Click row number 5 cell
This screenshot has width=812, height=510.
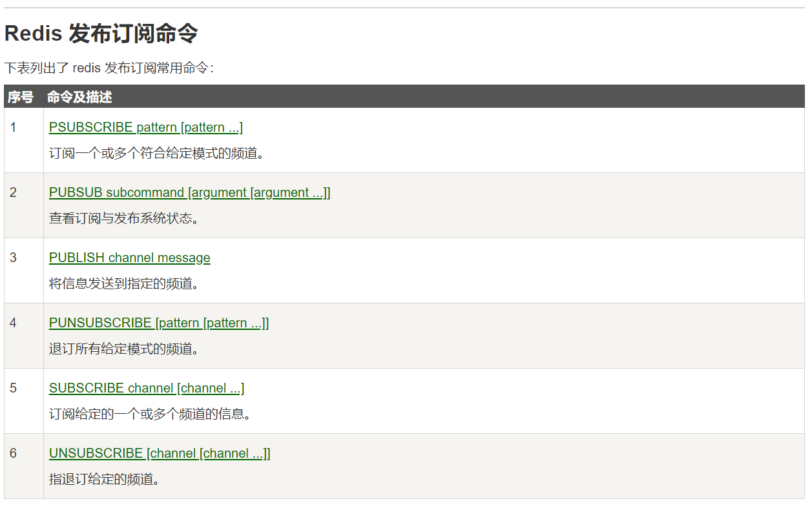(x=14, y=388)
